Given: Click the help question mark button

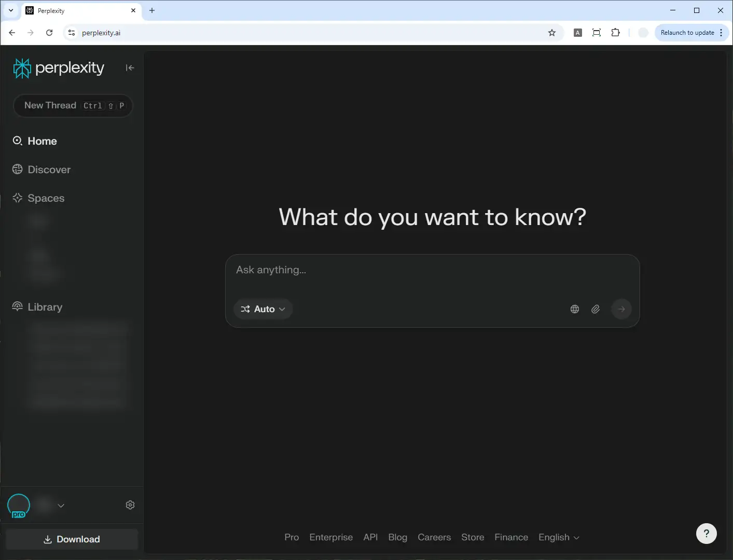Looking at the screenshot, I should click(x=707, y=534).
